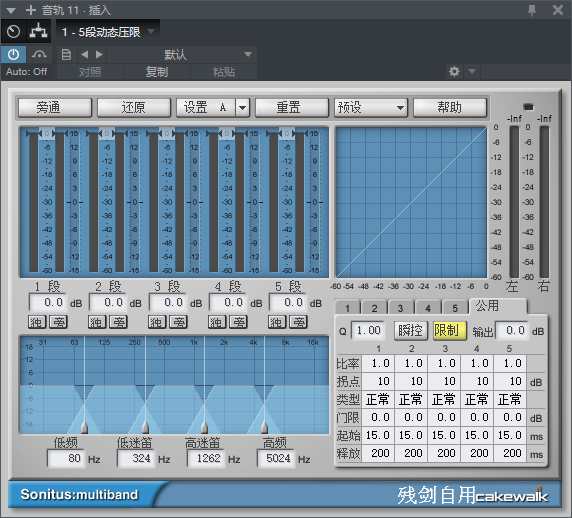
Task: Switch to the 公用 tab
Action: [x=498, y=306]
